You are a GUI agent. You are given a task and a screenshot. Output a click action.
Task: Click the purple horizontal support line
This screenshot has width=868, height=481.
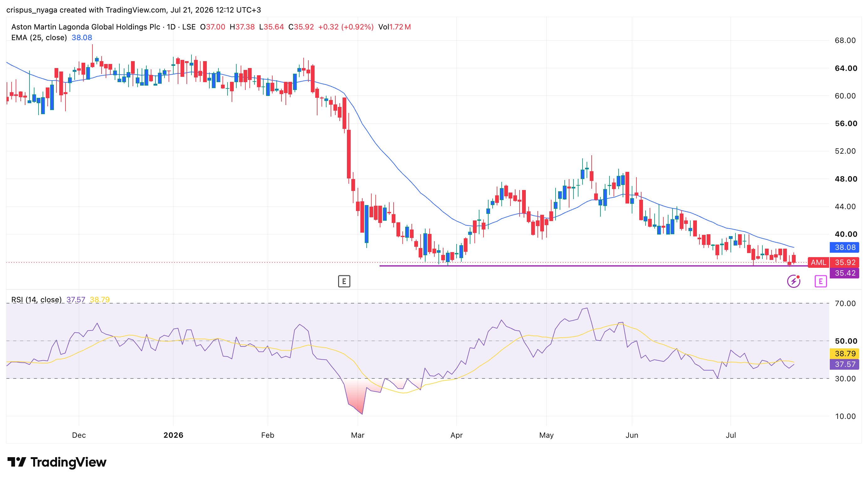click(x=593, y=266)
